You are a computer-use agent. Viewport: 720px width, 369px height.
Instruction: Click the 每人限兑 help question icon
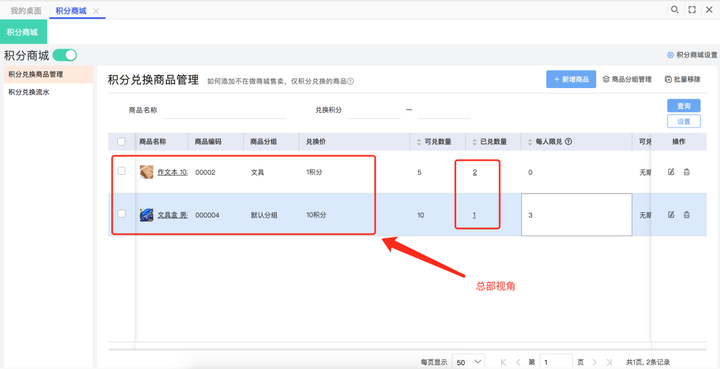[568, 141]
